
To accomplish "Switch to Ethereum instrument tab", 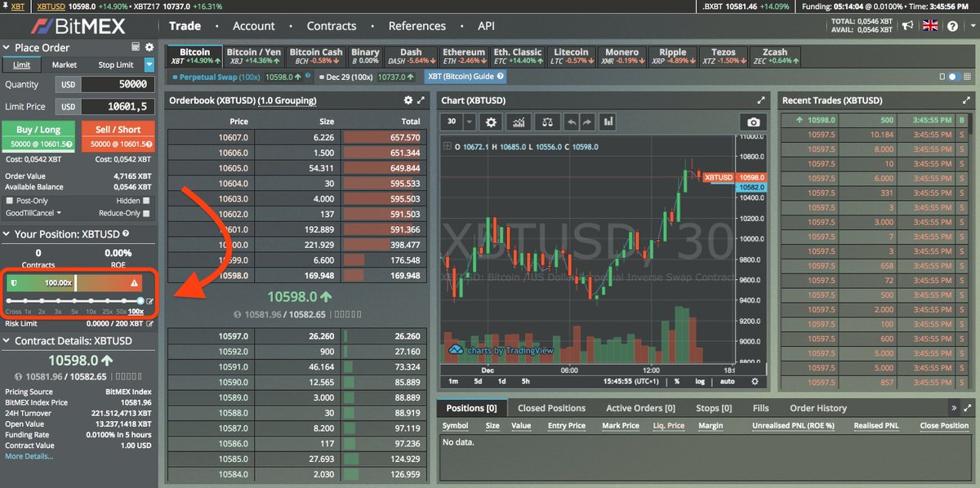I will coord(463,56).
